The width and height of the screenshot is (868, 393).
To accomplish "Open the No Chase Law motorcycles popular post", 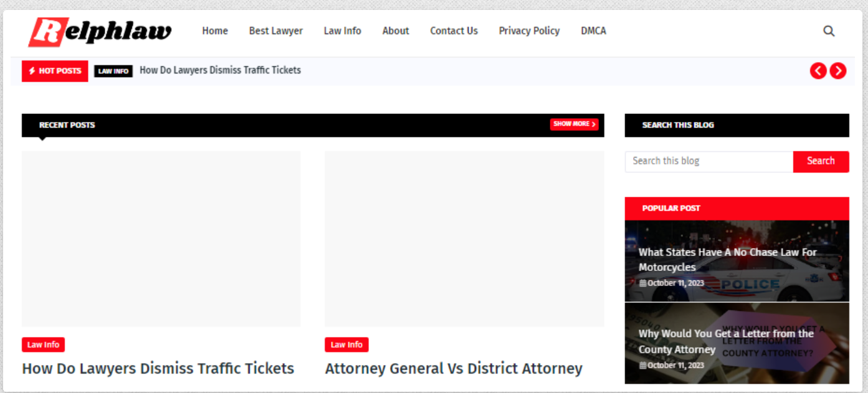I will coord(727,260).
